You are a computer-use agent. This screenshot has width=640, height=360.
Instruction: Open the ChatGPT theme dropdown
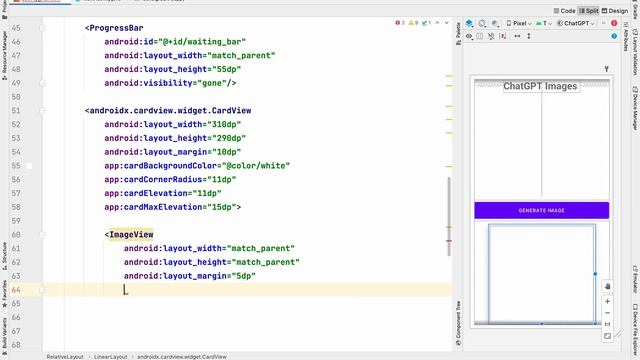[576, 23]
